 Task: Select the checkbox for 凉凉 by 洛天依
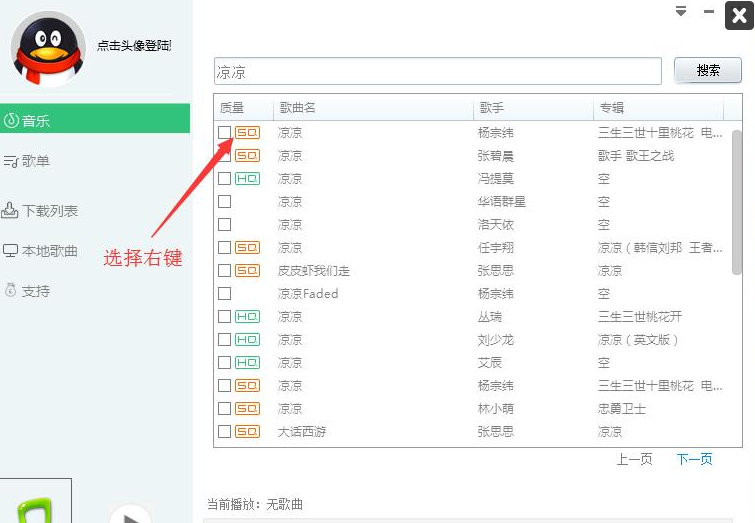click(224, 224)
